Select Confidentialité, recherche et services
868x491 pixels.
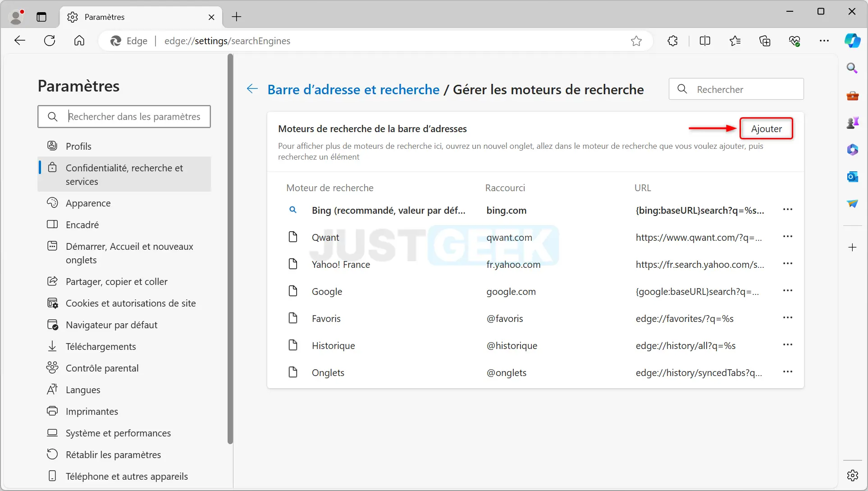[124, 174]
